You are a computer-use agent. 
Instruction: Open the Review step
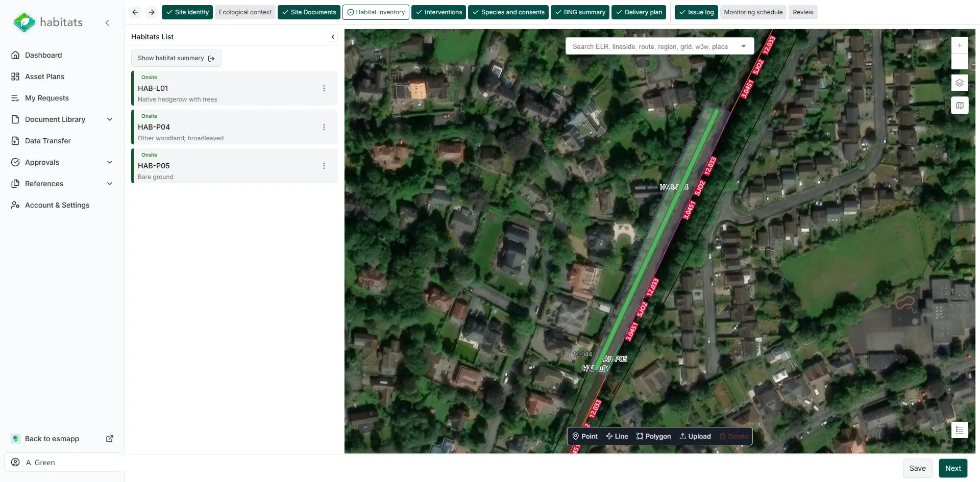click(x=803, y=12)
